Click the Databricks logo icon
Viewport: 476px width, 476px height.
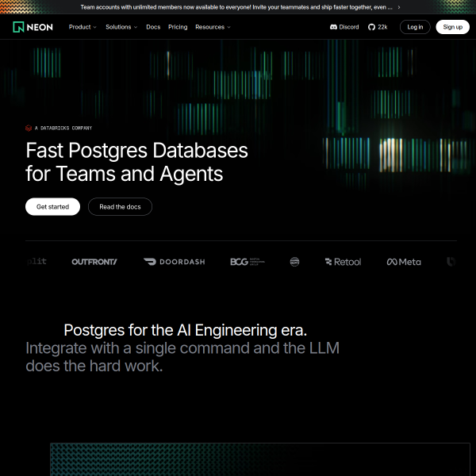29,128
